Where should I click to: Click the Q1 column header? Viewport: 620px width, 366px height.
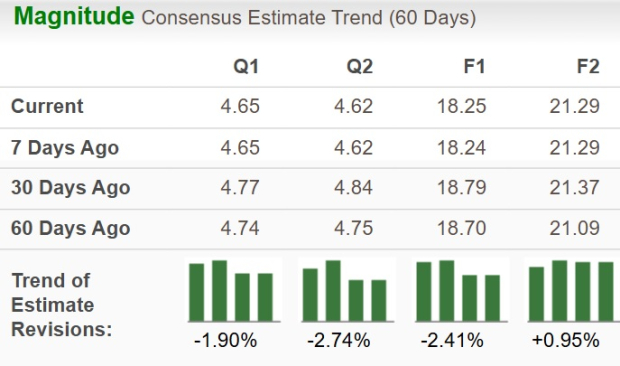tap(246, 66)
